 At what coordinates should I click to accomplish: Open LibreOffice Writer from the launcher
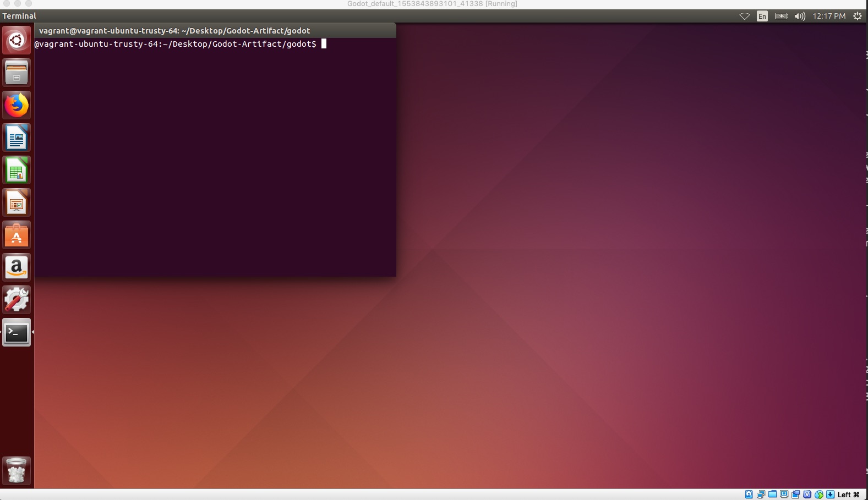(17, 138)
